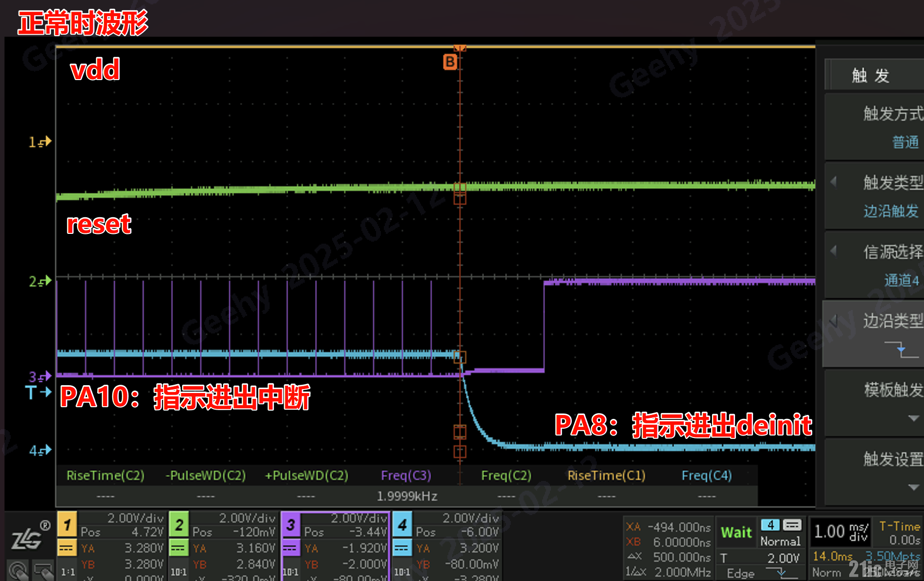This screenshot has width=924, height=581.
Task: Click XB 6.00000ns cursor readout
Action: [668, 542]
